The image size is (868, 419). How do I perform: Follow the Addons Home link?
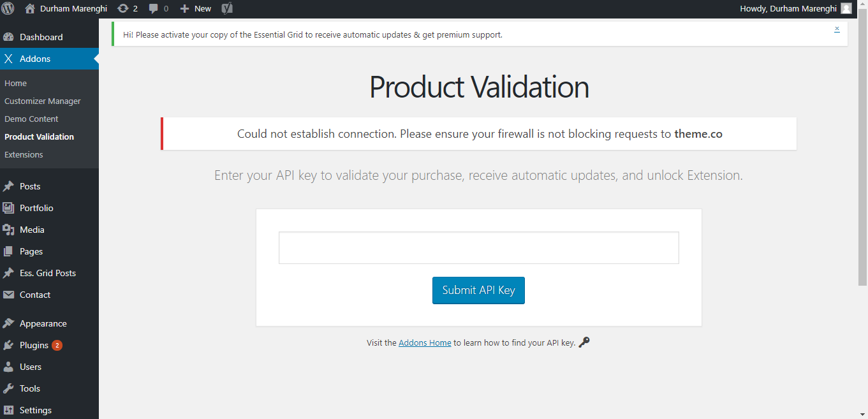(425, 342)
